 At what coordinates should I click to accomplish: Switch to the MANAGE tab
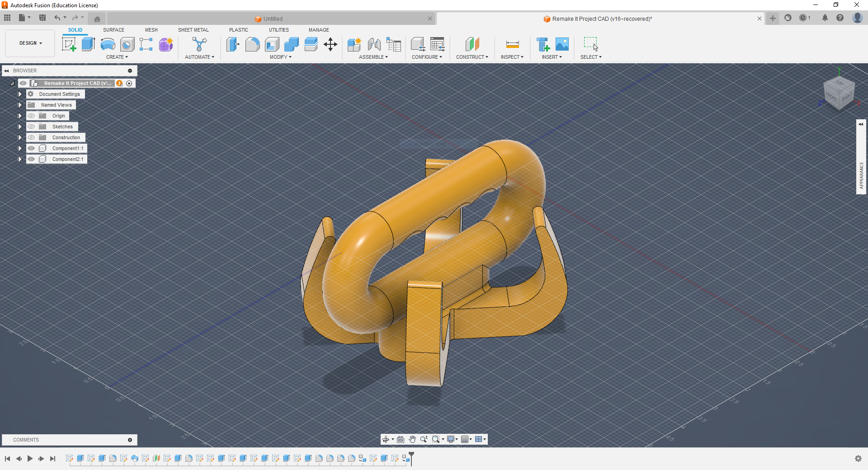click(x=319, y=30)
